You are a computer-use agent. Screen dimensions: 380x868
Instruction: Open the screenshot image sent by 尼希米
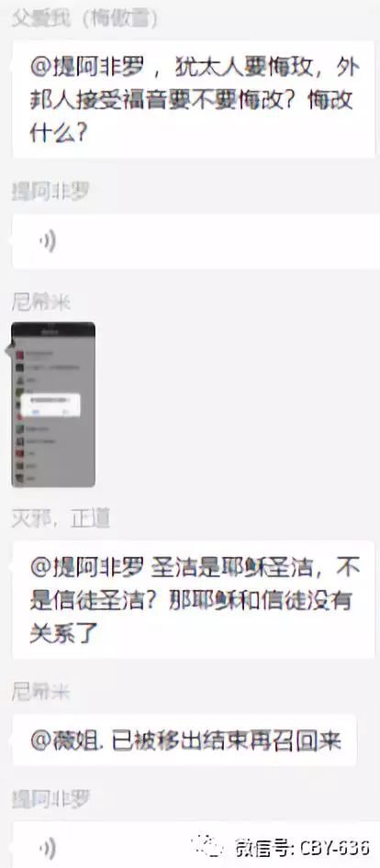[53, 405]
